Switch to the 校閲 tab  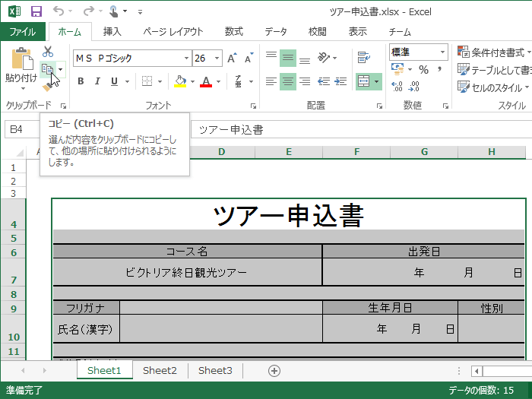pos(318,32)
